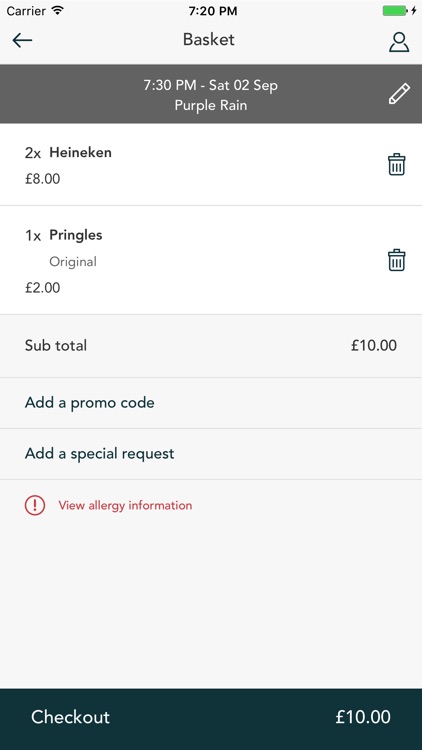This screenshot has height=750, width=422.
Task: Tap the Basket title header
Action: tap(209, 40)
